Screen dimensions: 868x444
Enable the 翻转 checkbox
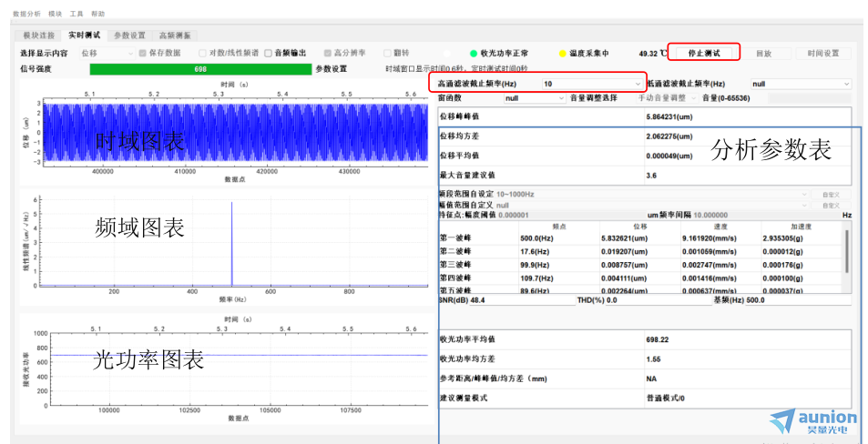coord(387,53)
